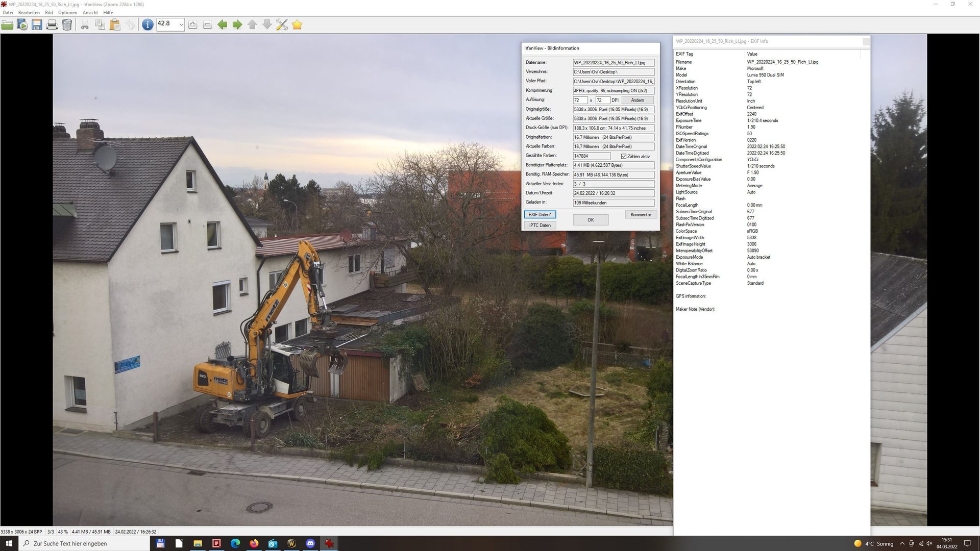Viewport: 980px width, 551px height.
Task: Click the EXIF Tag column header
Action: coord(709,54)
